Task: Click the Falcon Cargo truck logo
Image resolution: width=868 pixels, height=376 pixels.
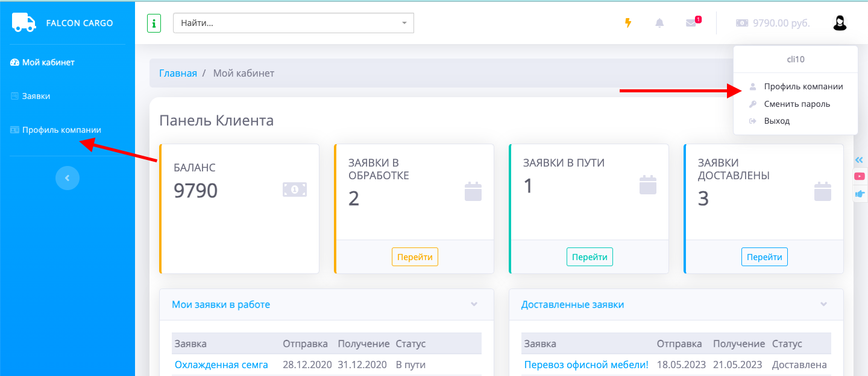Action: [24, 23]
